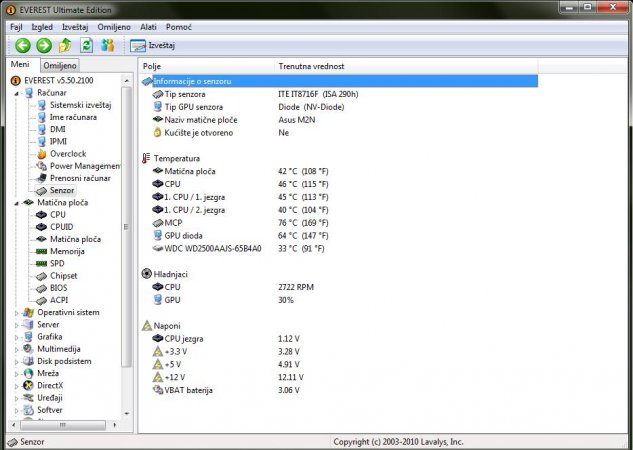Click the horizontal scrollbar right arrow in tree
The width and height of the screenshot is (633, 450).
click(x=115, y=425)
